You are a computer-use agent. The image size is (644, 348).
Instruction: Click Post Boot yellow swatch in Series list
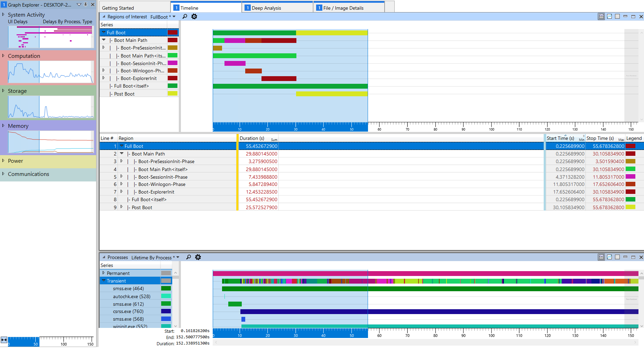click(173, 93)
